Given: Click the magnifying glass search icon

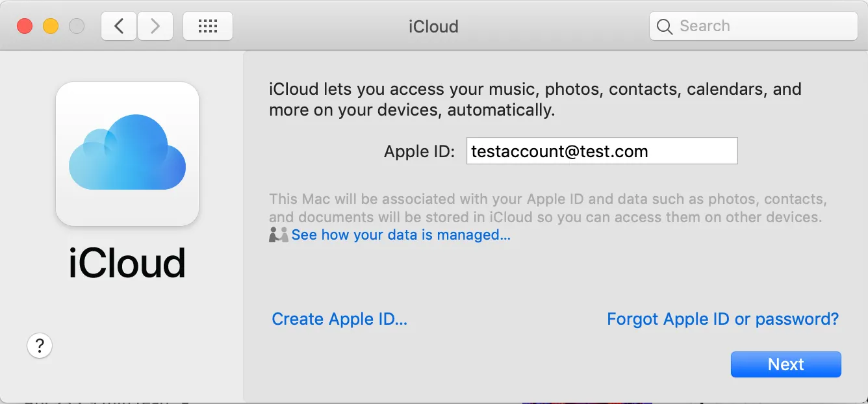Looking at the screenshot, I should tap(664, 27).
